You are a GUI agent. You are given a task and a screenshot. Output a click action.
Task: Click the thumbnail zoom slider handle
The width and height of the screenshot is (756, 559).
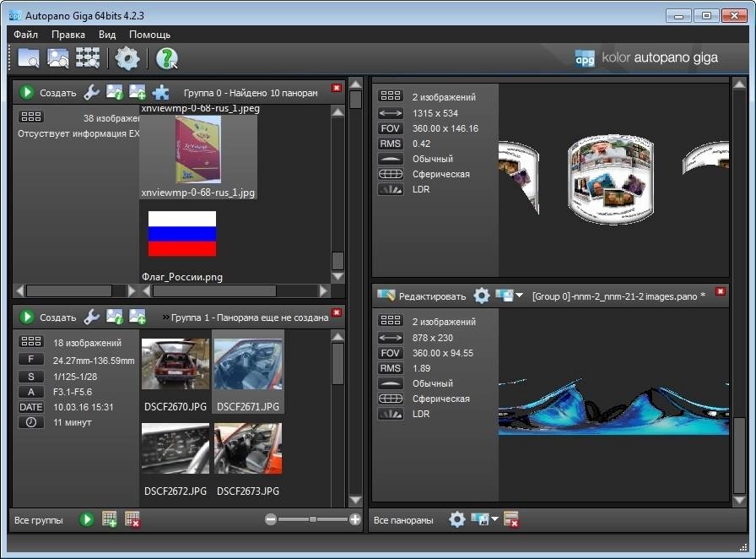point(313,519)
